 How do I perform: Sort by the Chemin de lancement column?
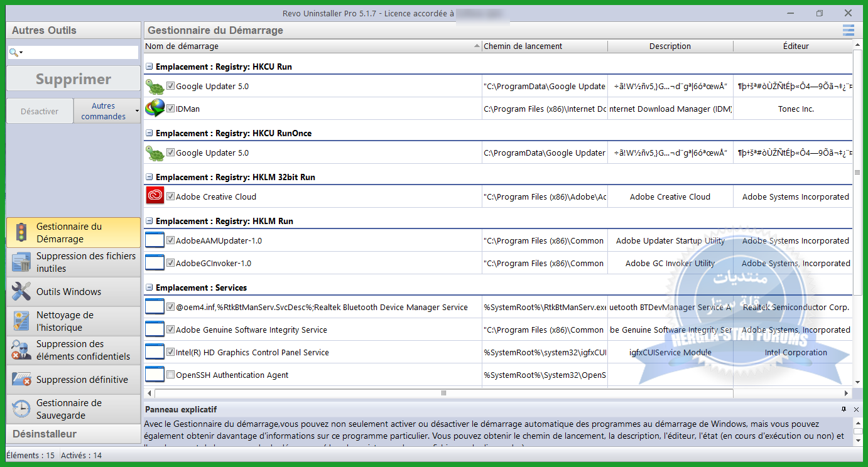545,46
